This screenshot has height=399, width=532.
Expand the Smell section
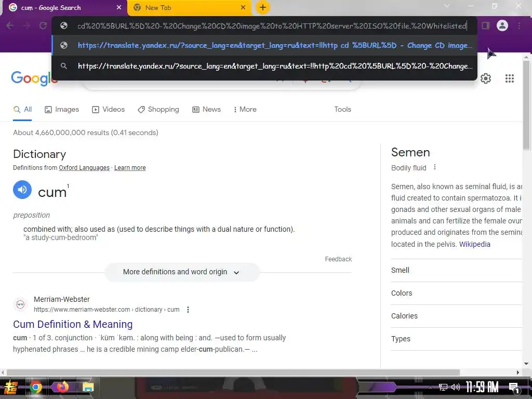pos(456,270)
